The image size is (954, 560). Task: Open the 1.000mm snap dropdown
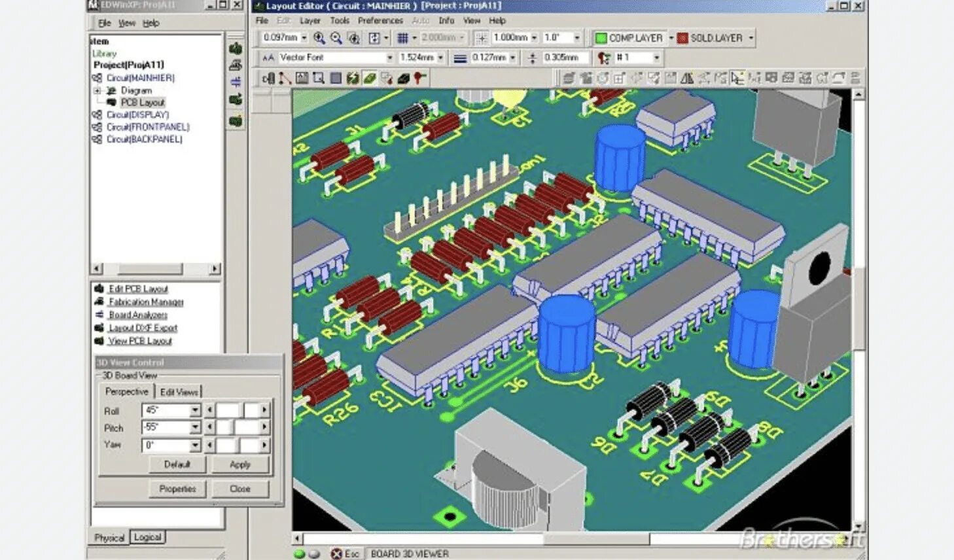534,38
